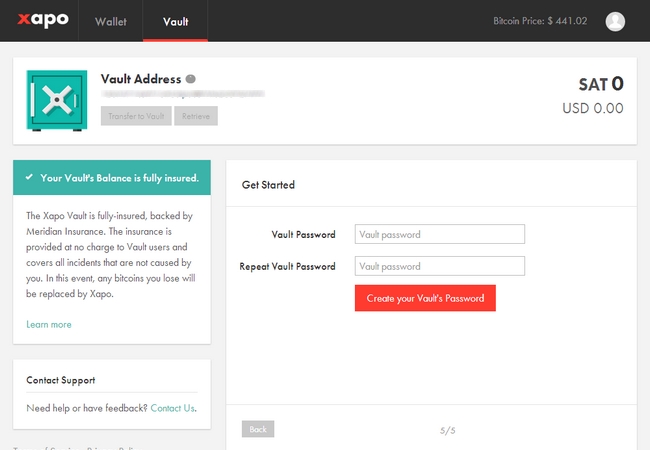Click the Transfer to Vault button
This screenshot has height=450, width=650.
136,116
